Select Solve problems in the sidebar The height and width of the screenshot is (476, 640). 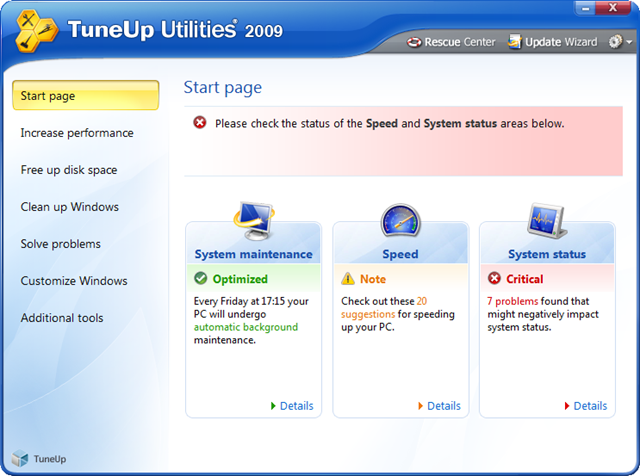point(60,244)
